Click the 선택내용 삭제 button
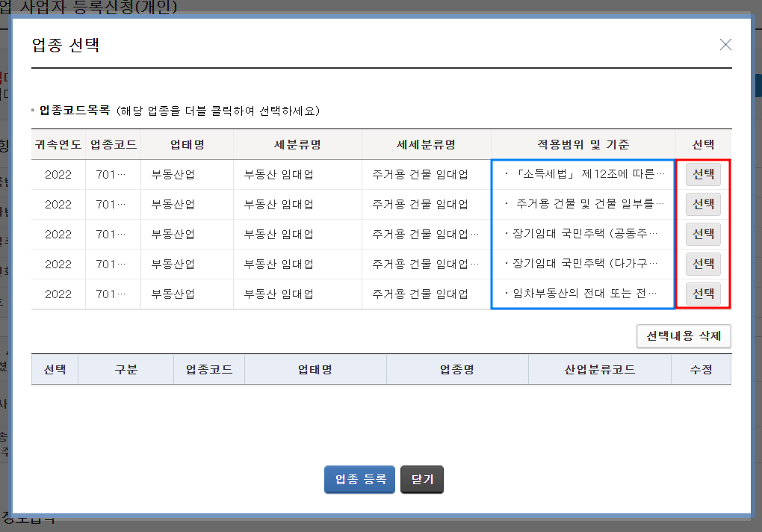Viewport: 762px width, 532px height. point(683,336)
